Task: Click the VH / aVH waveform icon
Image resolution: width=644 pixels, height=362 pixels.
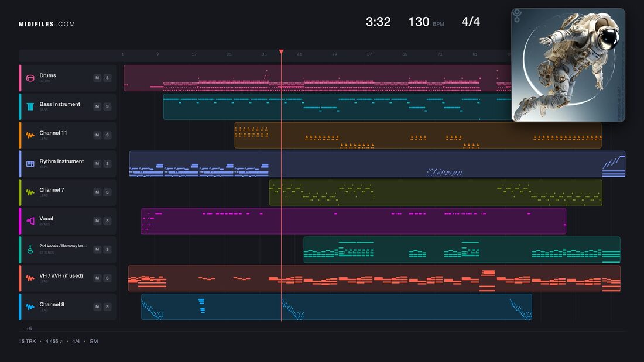Action: tap(30, 278)
